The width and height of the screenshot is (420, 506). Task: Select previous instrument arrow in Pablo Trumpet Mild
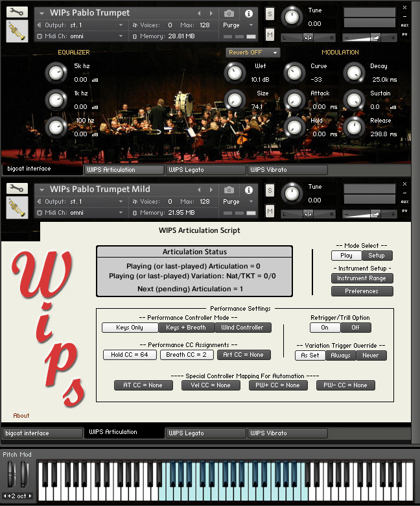[x=199, y=189]
